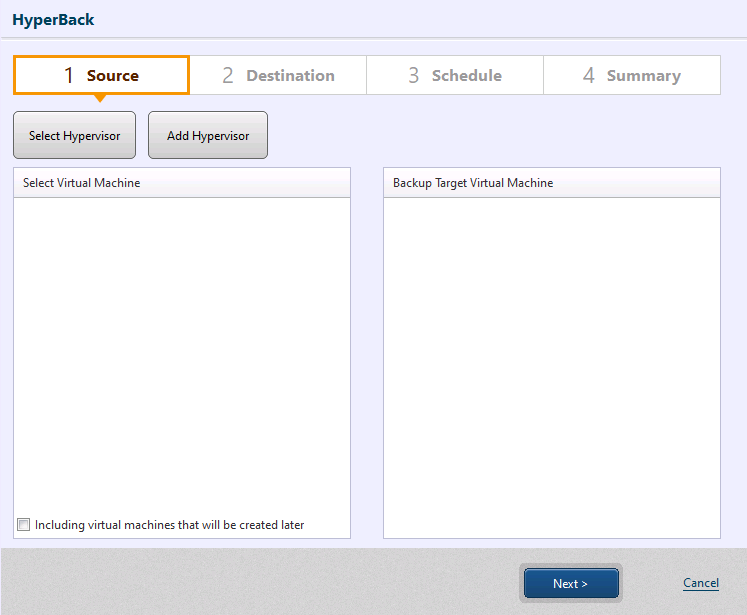Click the Cancel link
Viewport: 747px width, 615px height.
pyautogui.click(x=700, y=583)
